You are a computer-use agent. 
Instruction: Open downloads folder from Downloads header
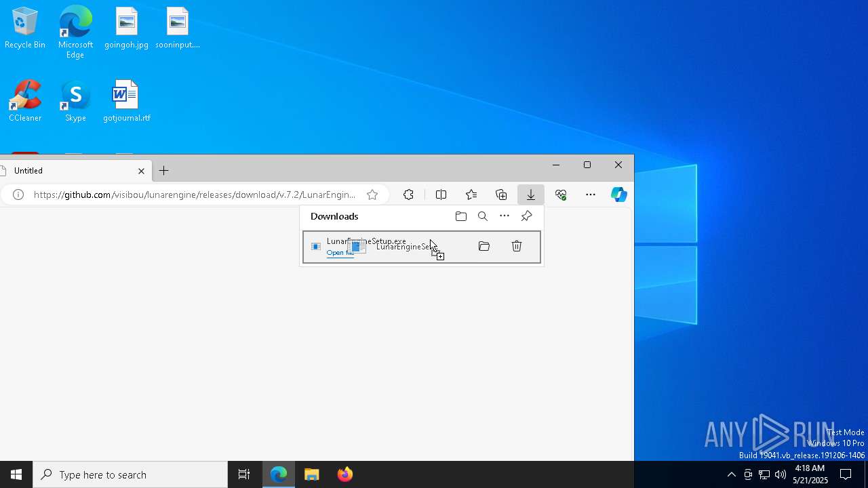pos(461,216)
